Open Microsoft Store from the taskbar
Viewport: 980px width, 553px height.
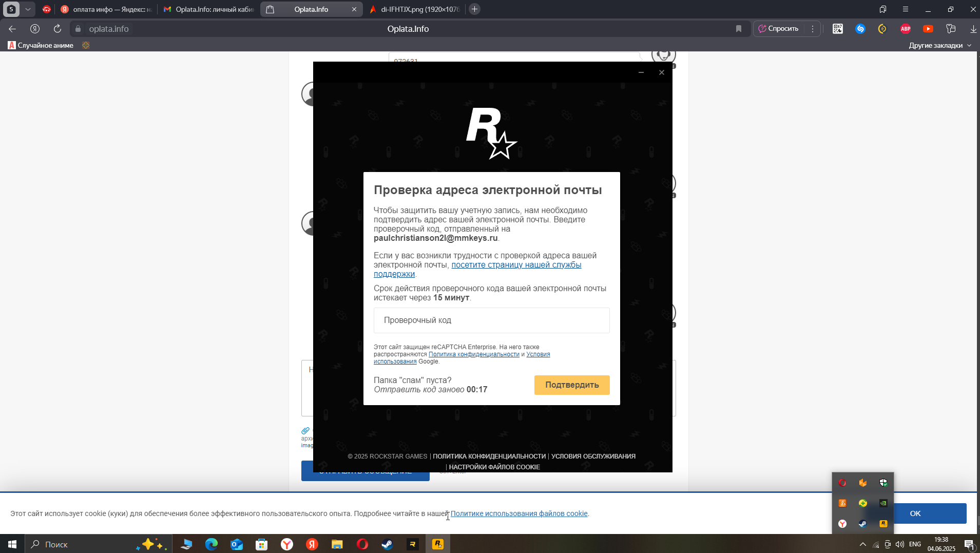(x=262, y=544)
